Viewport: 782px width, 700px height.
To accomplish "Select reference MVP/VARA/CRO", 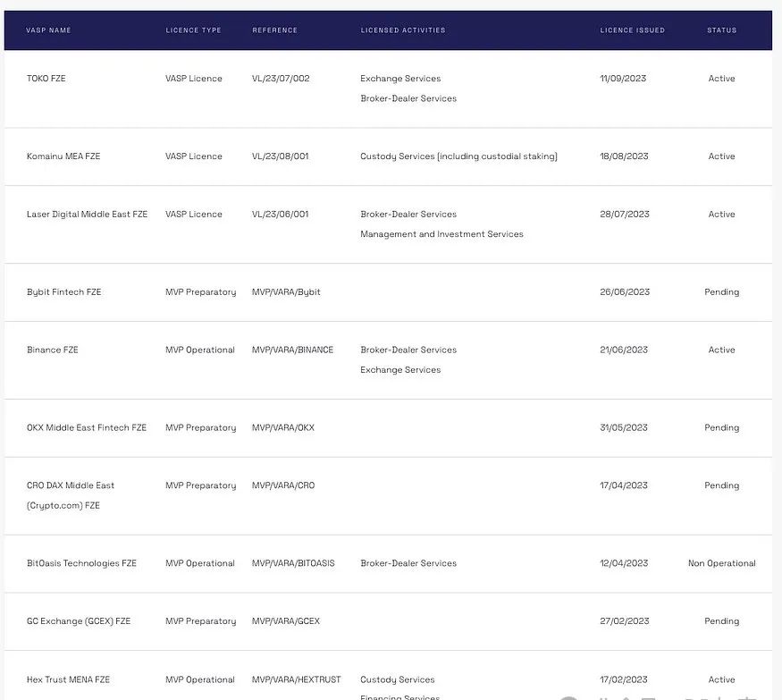I will pyautogui.click(x=283, y=485).
